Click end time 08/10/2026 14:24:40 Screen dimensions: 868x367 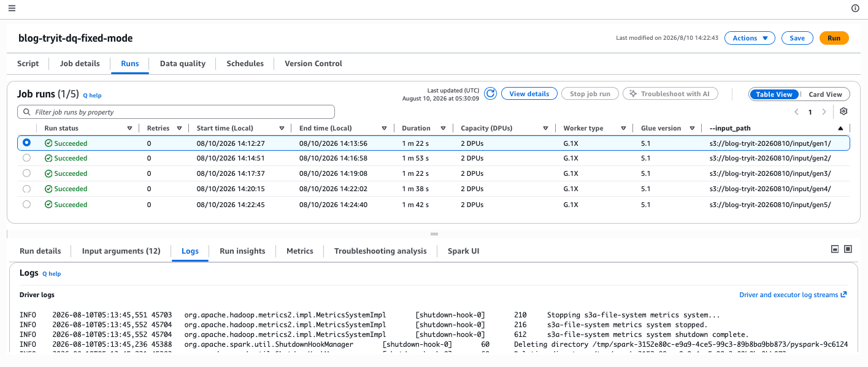coord(333,205)
